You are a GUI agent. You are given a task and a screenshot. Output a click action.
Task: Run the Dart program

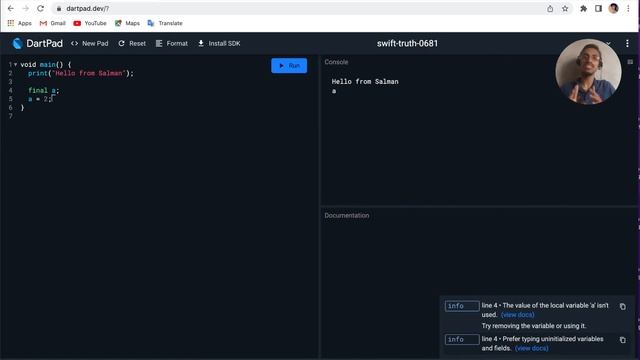(289, 66)
